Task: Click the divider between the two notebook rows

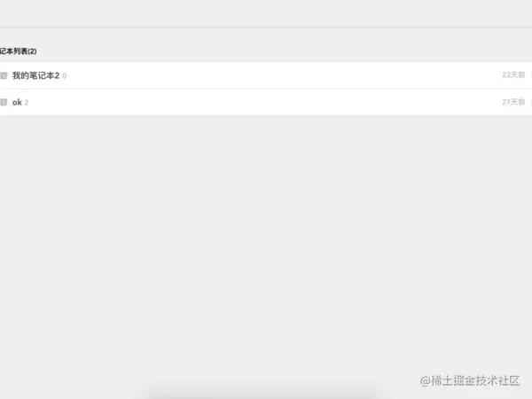Action: (x=266, y=89)
